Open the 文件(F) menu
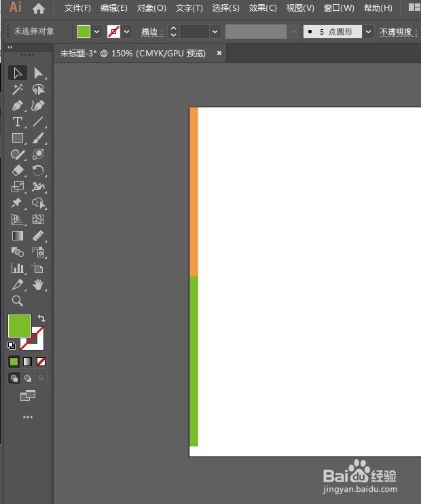 [x=77, y=8]
